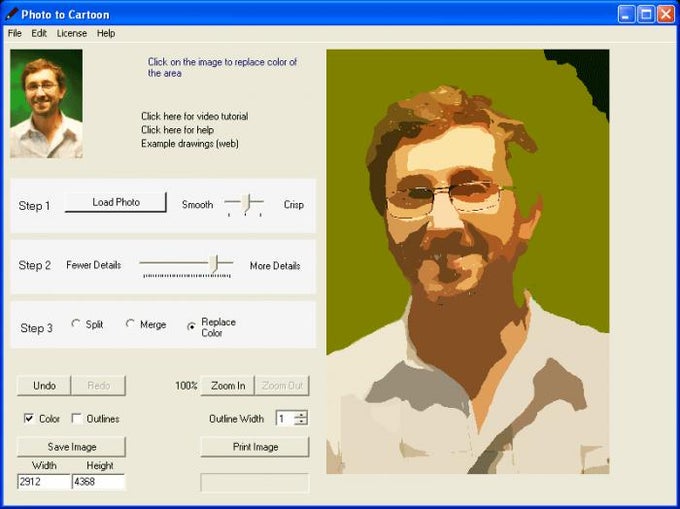
Task: Click the 100% zoom level text
Action: (x=186, y=385)
